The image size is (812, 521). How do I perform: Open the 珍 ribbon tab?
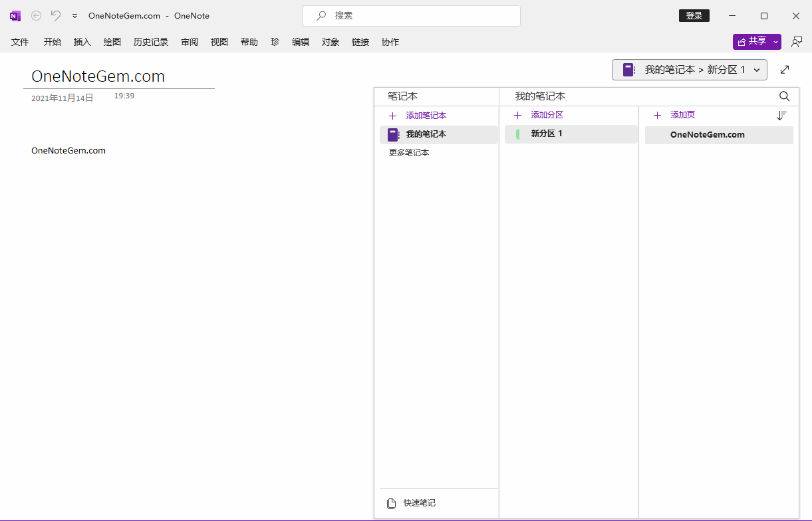coord(275,42)
